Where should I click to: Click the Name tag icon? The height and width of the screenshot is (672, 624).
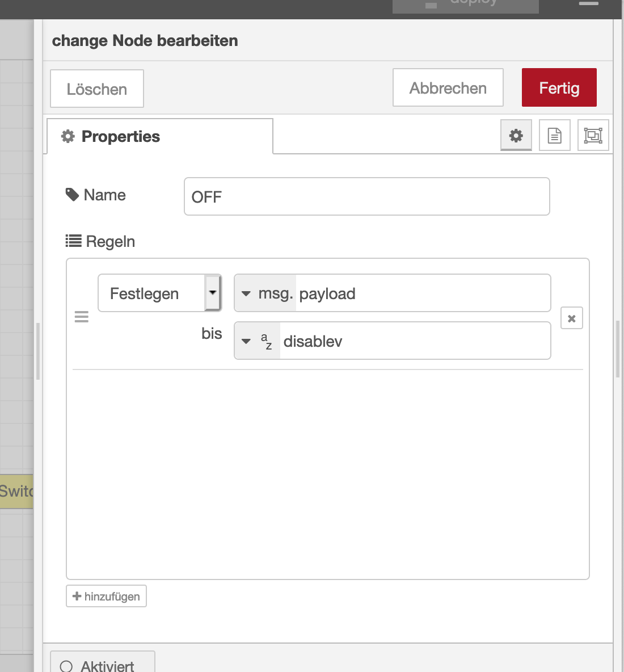click(x=72, y=195)
